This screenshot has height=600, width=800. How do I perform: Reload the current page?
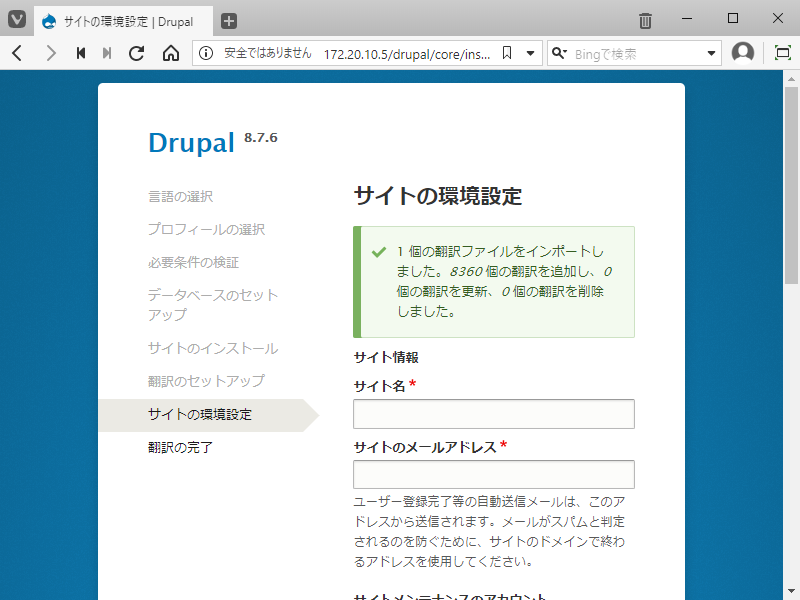tap(136, 53)
